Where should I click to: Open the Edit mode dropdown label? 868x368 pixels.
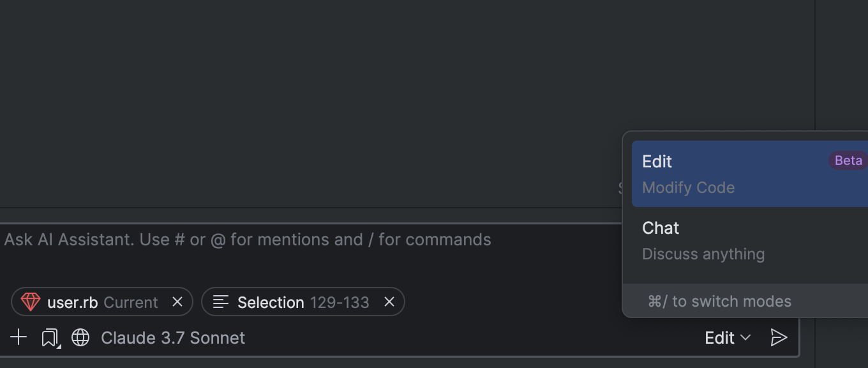pyautogui.click(x=719, y=337)
